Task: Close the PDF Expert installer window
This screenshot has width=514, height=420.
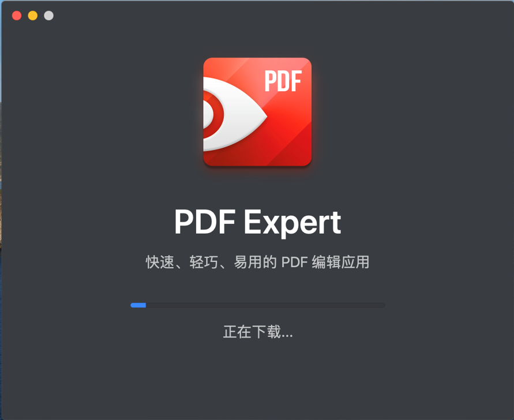Action: click(x=17, y=16)
